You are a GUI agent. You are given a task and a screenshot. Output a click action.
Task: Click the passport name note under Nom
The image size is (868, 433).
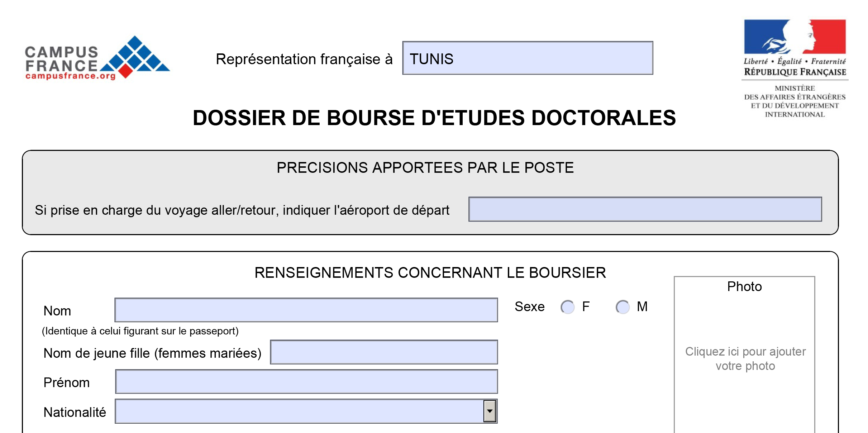click(x=140, y=331)
